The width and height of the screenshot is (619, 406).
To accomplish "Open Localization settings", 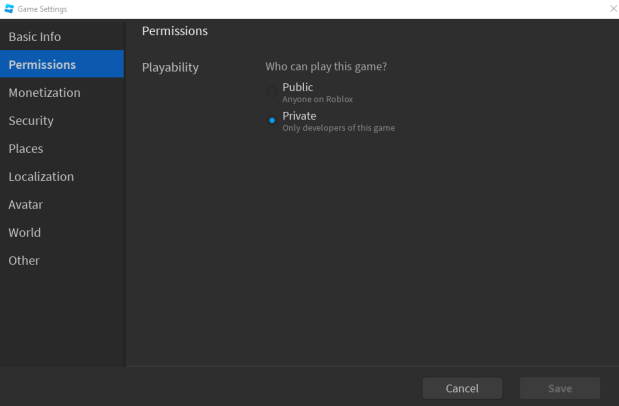I will [62, 177].
